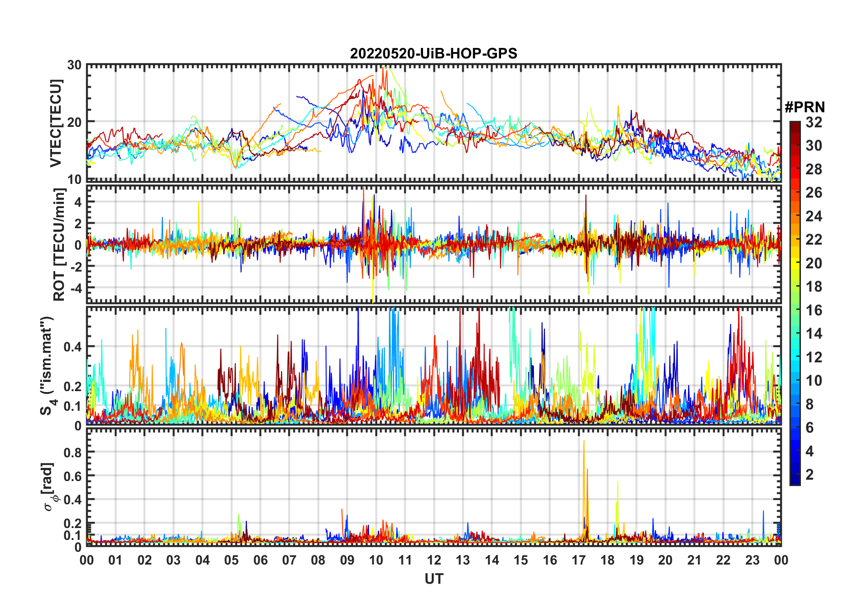868x607 pixels.
Task: Click the #PRN colorbar heading
Action: pyautogui.click(x=805, y=107)
